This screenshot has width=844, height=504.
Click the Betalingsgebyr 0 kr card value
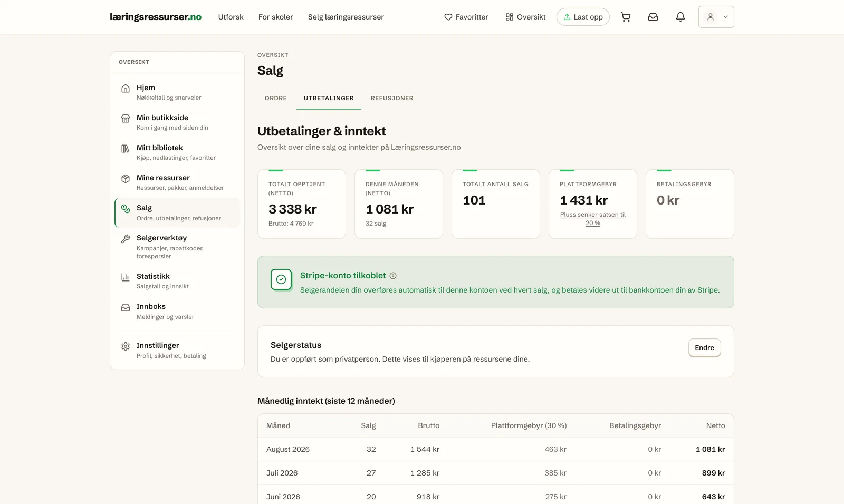pyautogui.click(x=668, y=200)
